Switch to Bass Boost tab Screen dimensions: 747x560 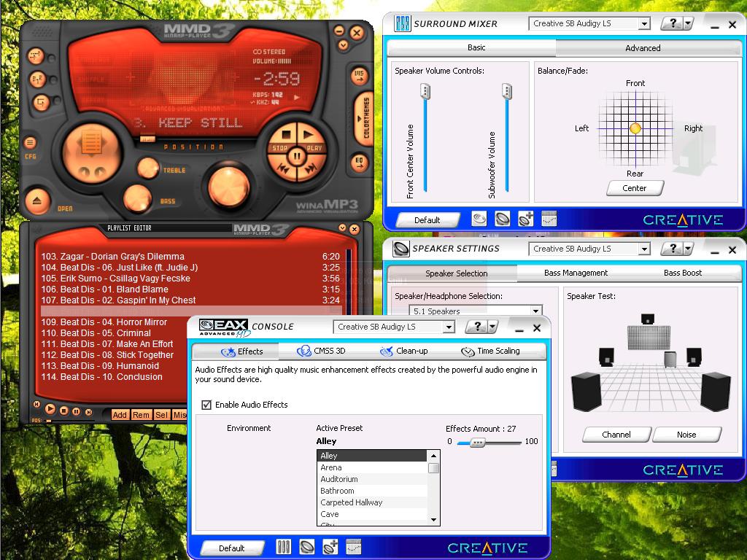(683, 273)
